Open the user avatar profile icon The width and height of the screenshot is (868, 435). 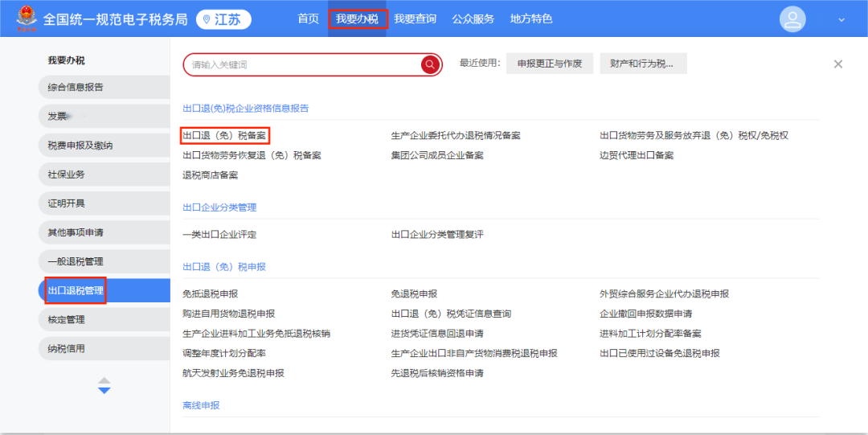[792, 19]
